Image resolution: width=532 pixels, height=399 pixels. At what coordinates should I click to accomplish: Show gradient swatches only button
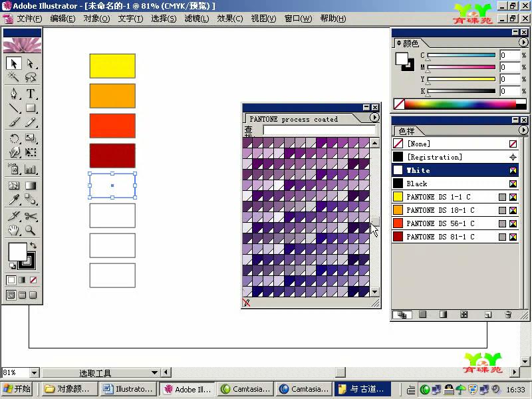[x=443, y=315]
